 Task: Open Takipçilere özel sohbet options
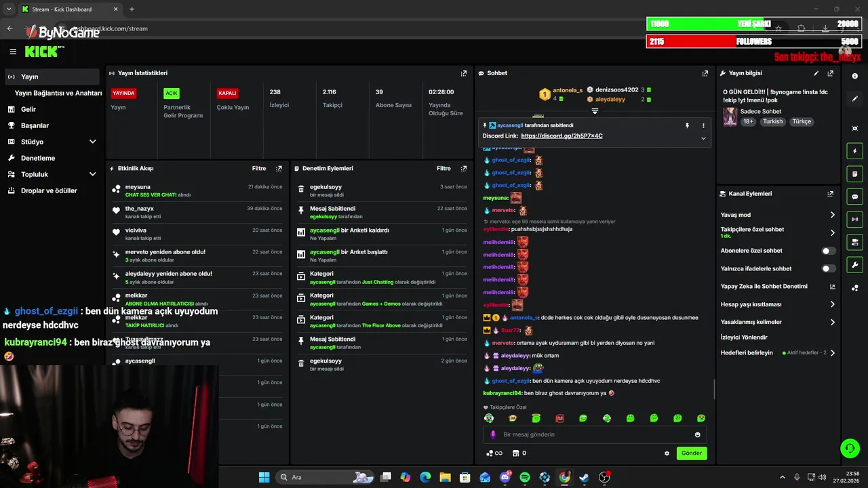click(x=777, y=232)
